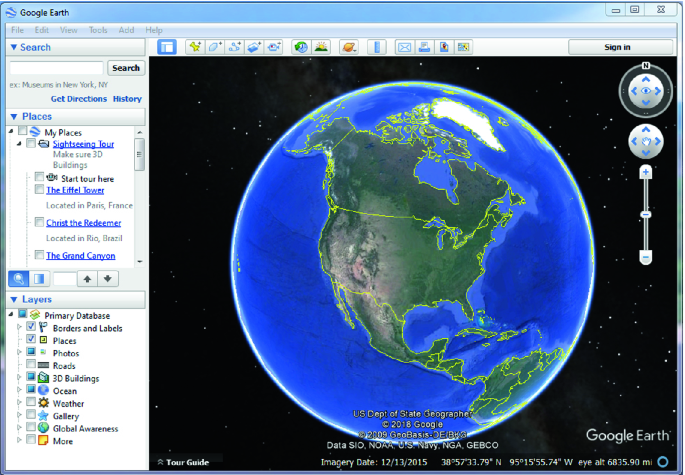Image resolution: width=685 pixels, height=475 pixels.
Task: Switch planets with the planet icon
Action: click(349, 47)
